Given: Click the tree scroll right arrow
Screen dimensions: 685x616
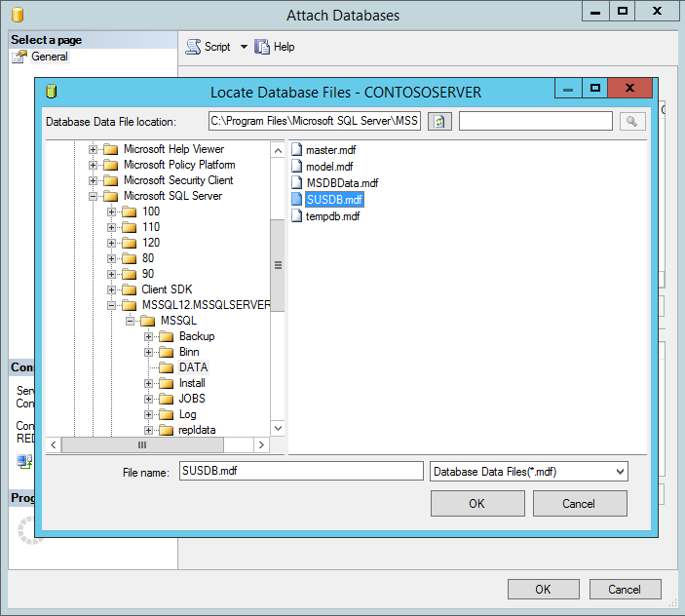Looking at the screenshot, I should [261, 444].
